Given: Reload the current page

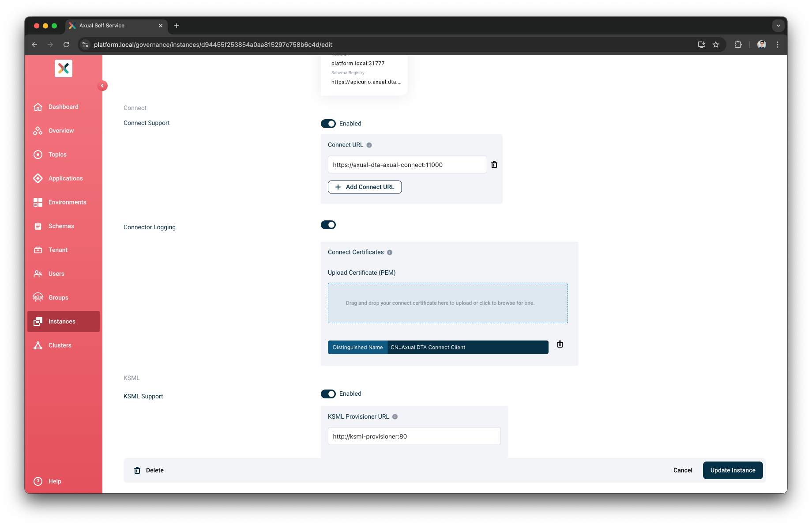Looking at the screenshot, I should pos(66,45).
